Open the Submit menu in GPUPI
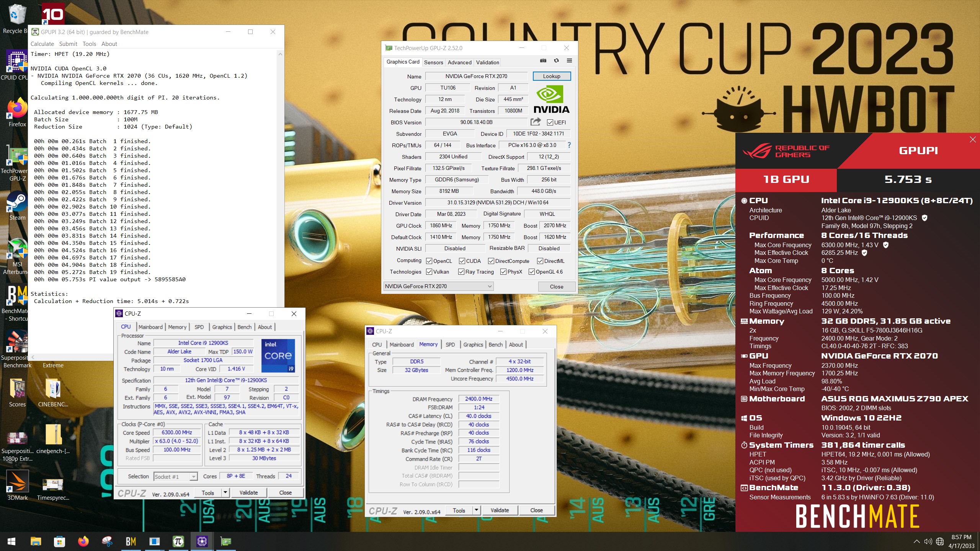Screen dimensions: 980x551 click(68, 44)
